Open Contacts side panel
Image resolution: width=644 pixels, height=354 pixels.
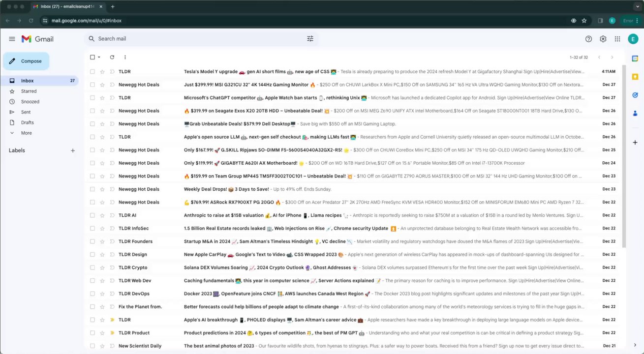pos(635,113)
